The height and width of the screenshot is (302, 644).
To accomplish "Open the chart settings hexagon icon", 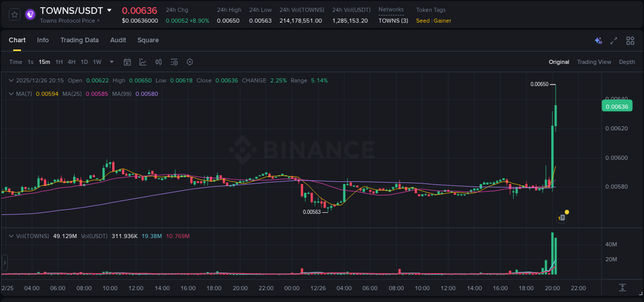I will click(190, 62).
